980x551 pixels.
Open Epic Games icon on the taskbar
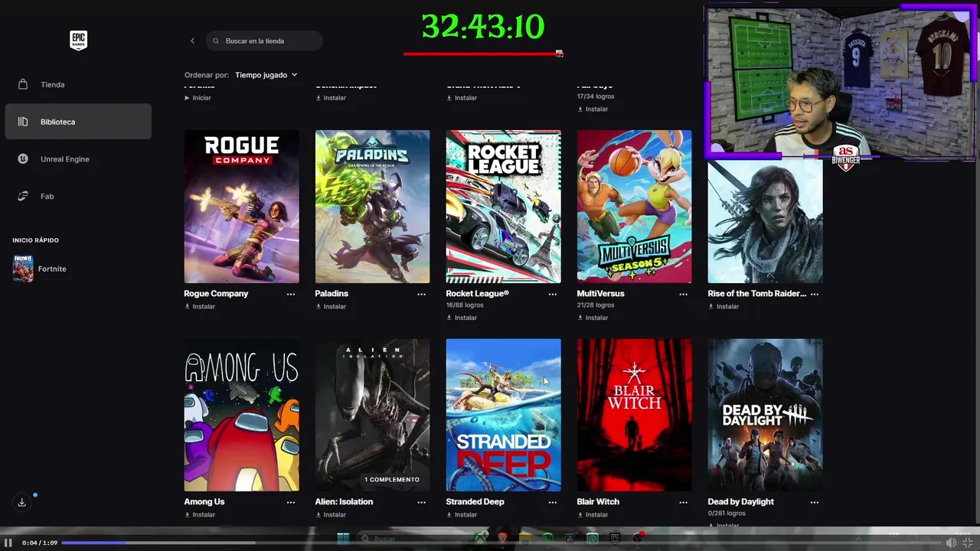click(x=615, y=539)
